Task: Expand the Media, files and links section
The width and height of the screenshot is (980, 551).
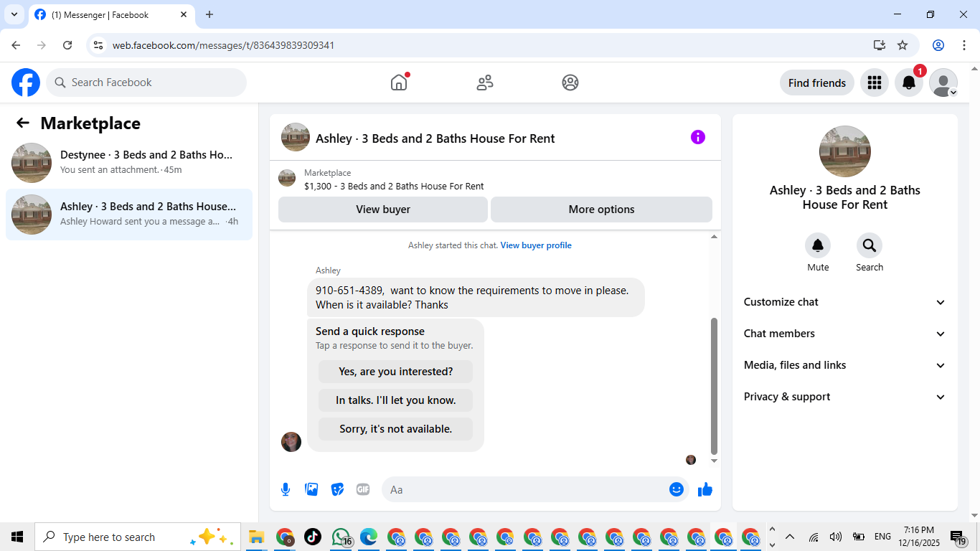Action: [845, 365]
